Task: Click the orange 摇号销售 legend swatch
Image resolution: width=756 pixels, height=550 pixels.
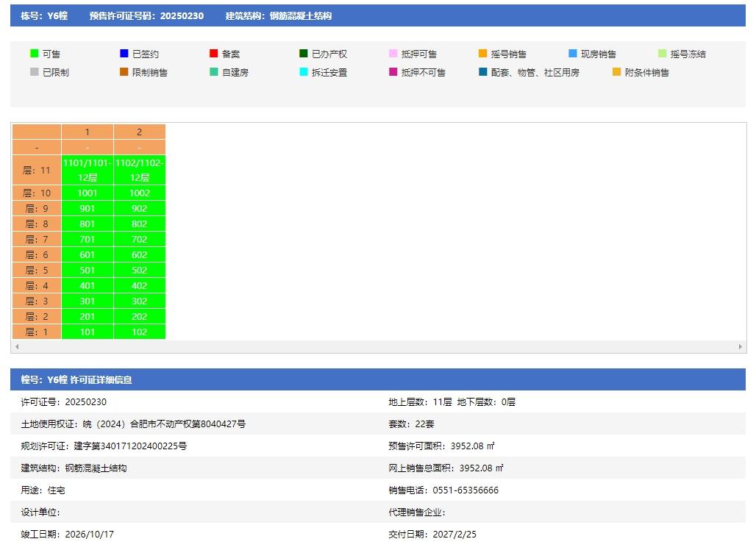Action: (482, 54)
